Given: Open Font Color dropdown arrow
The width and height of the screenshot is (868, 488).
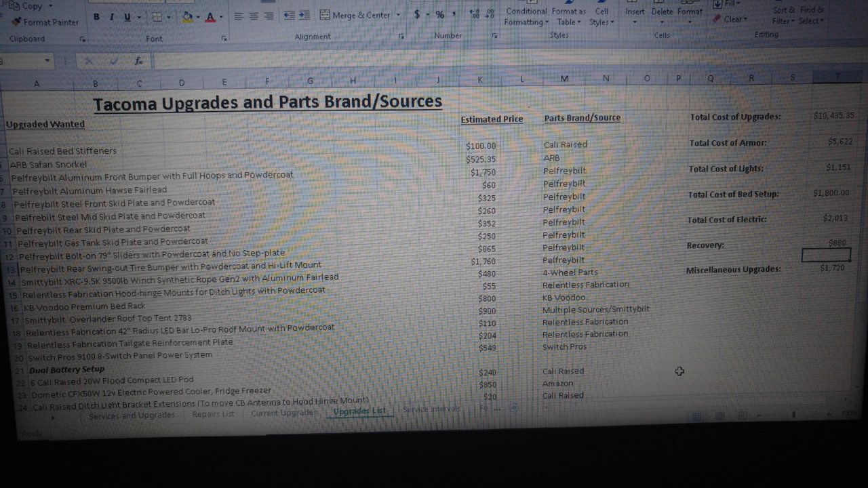Looking at the screenshot, I should pyautogui.click(x=221, y=16).
